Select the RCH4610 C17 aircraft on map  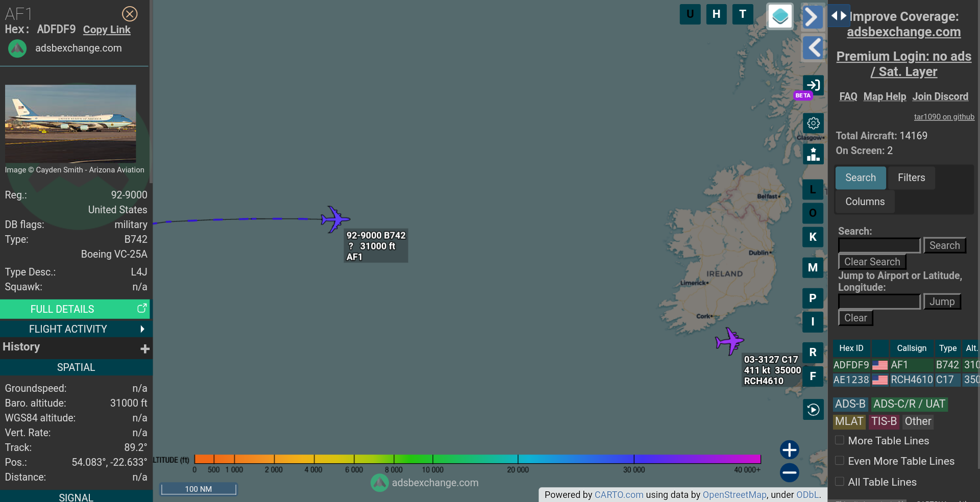[x=729, y=341]
